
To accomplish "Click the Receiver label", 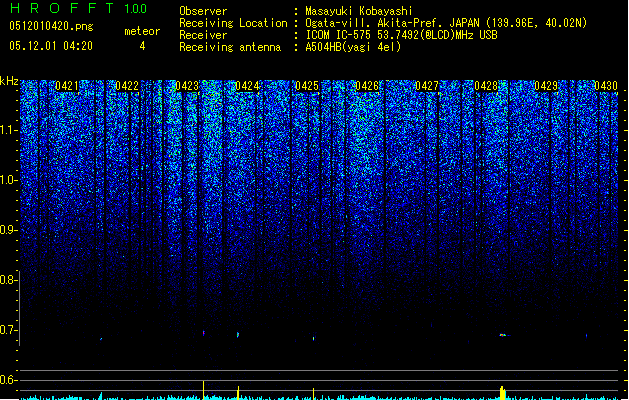I will point(203,35).
